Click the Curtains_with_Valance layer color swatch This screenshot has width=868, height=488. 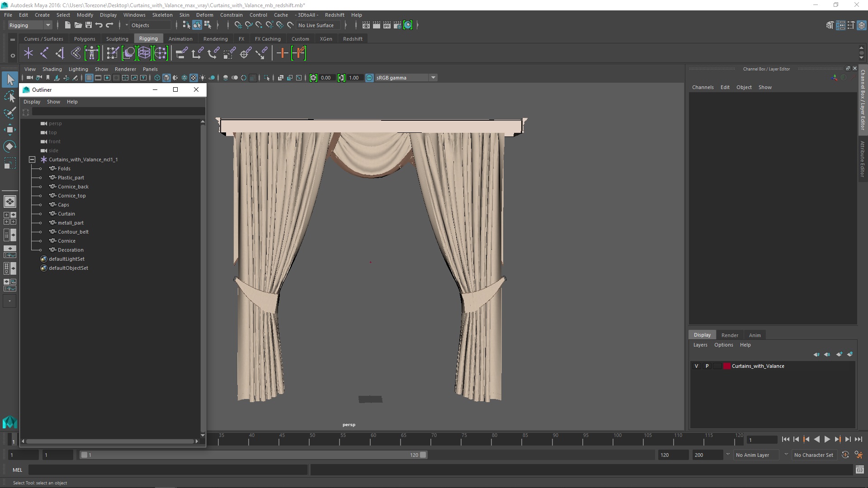point(726,366)
